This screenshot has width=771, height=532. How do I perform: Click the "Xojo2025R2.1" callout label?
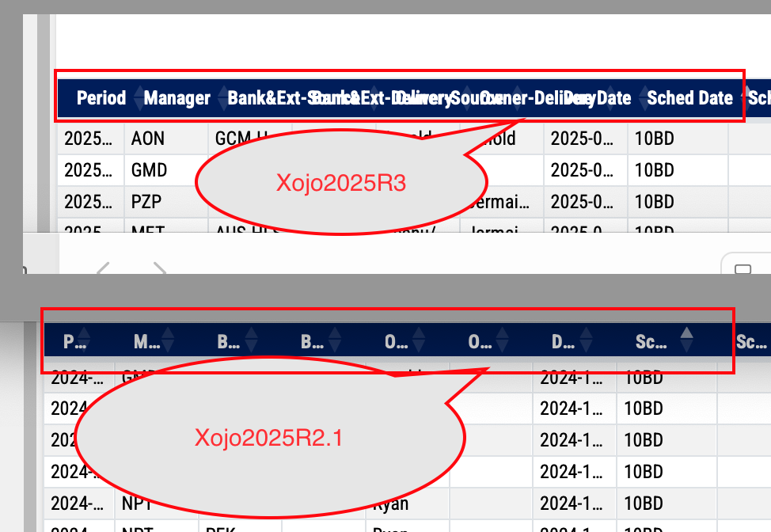coord(268,437)
